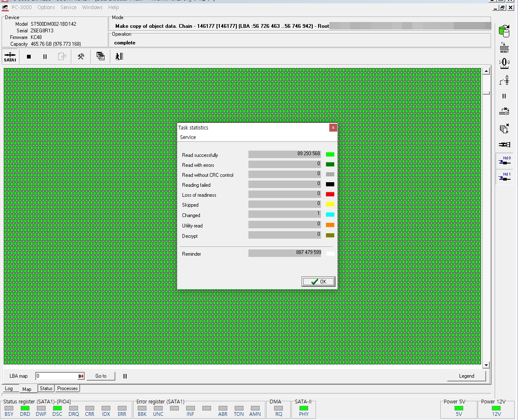Click the map scrollbar up arrow
The height and width of the screenshot is (420, 518).
tap(486, 71)
